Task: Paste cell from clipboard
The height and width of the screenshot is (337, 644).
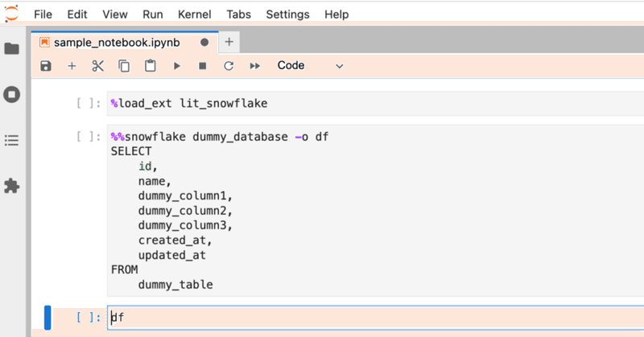Action: [x=150, y=66]
